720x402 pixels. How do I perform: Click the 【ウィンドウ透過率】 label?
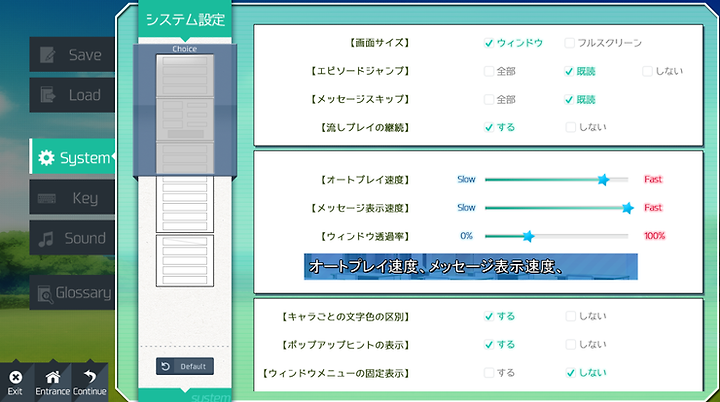point(364,236)
